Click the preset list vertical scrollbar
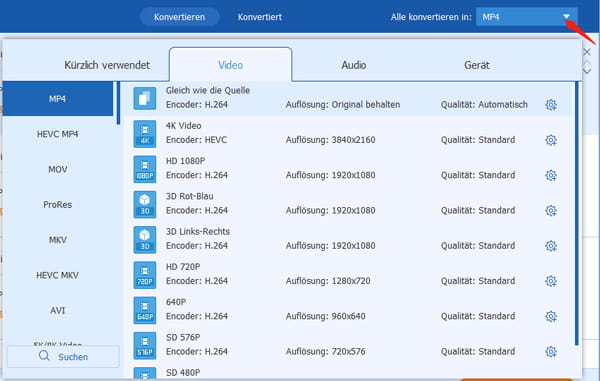This screenshot has height=381, width=600. [x=577, y=213]
